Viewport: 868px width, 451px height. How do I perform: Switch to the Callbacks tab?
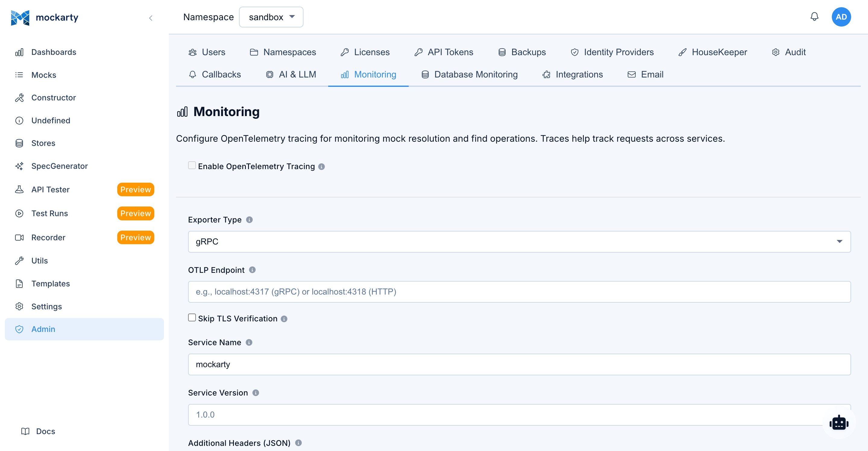(x=215, y=74)
